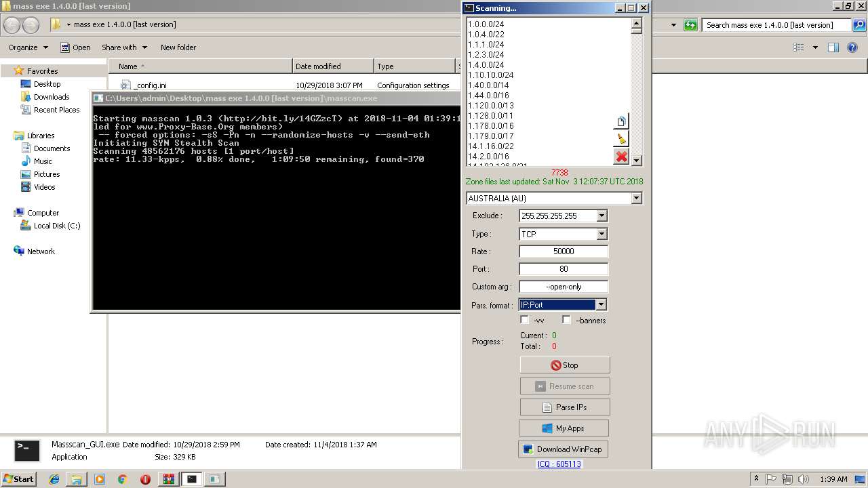This screenshot has width=868, height=488.
Task: Open Internet Explorer from the taskbar
Action: [x=54, y=479]
